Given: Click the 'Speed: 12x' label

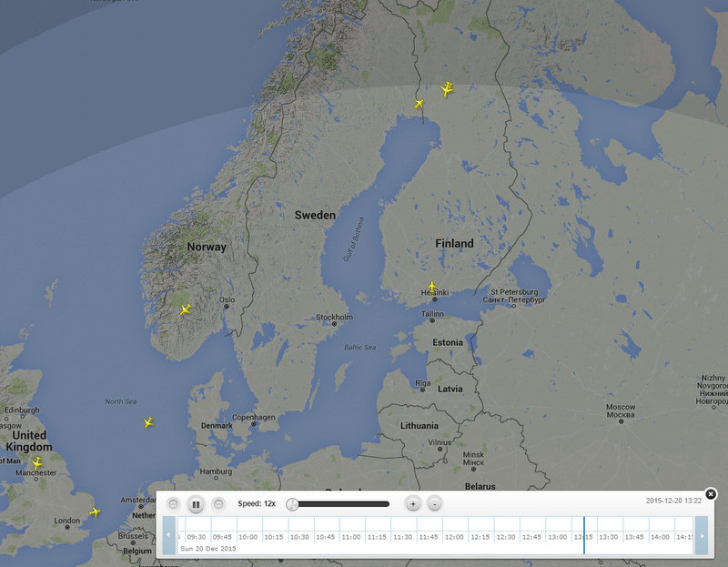Looking at the screenshot, I should click(257, 504).
